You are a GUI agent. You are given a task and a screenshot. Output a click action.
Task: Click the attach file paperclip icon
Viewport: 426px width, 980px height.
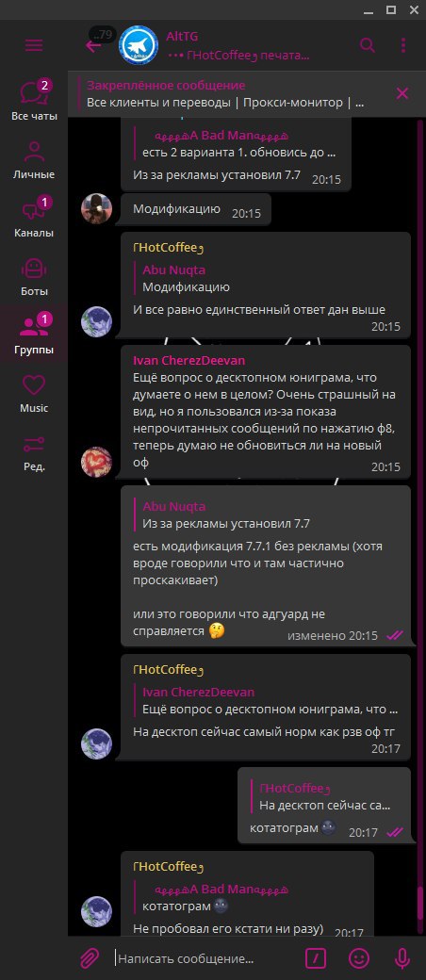(90, 957)
